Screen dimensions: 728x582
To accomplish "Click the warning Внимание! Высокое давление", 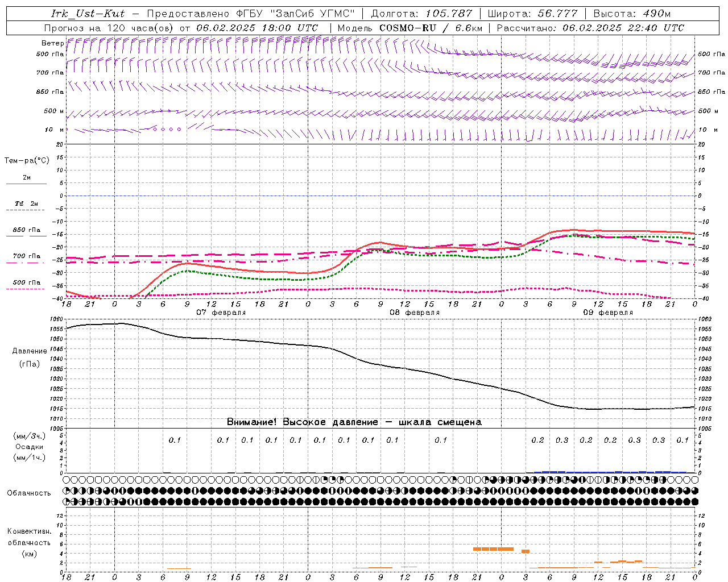I will pyautogui.click(x=303, y=422).
